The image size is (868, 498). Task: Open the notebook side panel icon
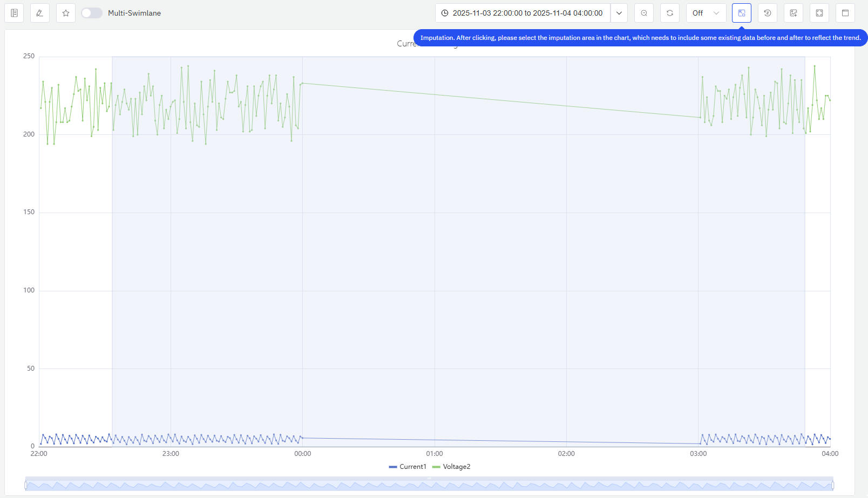point(14,13)
